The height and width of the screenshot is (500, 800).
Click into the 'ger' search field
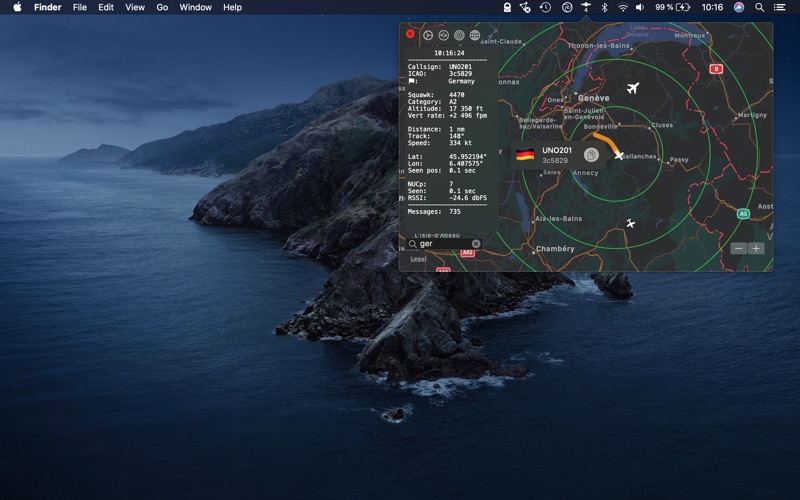point(445,244)
